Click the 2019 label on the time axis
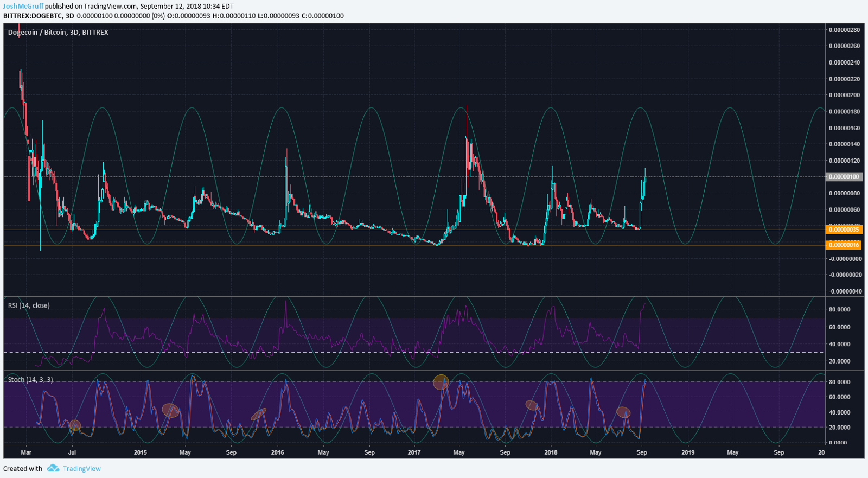This screenshot has height=478, width=868. click(687, 452)
